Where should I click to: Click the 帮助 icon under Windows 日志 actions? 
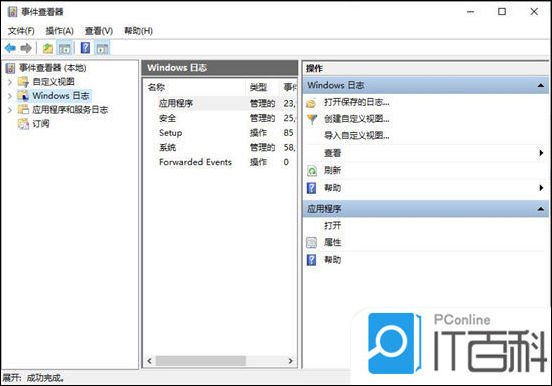312,188
